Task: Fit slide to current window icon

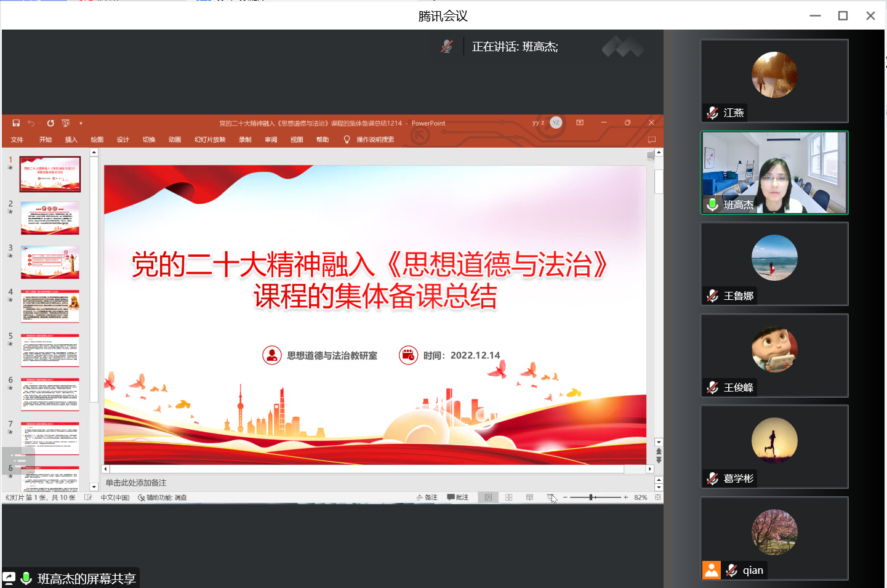Action: 657,497
